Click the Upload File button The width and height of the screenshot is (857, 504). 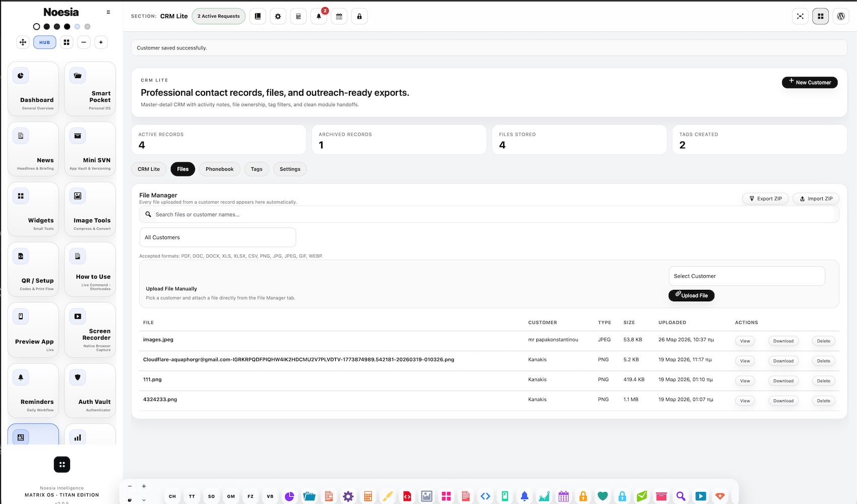pos(692,295)
